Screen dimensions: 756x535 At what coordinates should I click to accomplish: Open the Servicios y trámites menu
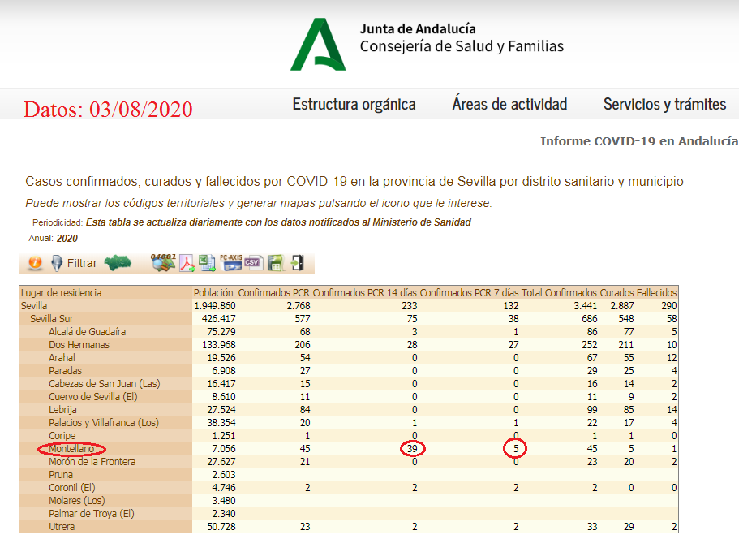664,104
